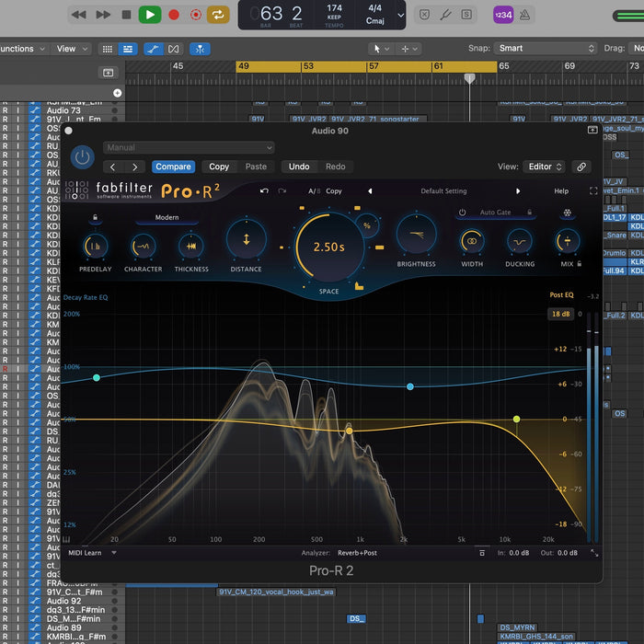
Task: Click the grid view icon
Action: tap(108, 50)
